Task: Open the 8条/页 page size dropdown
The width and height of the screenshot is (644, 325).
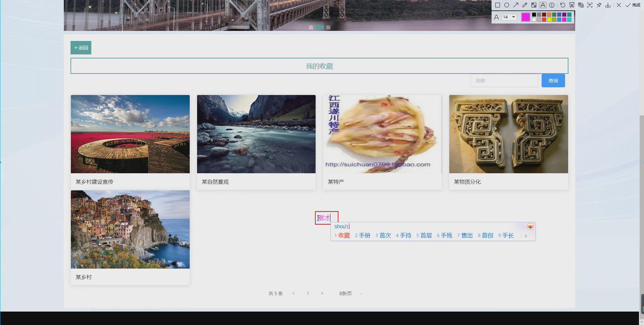Action: (x=350, y=293)
